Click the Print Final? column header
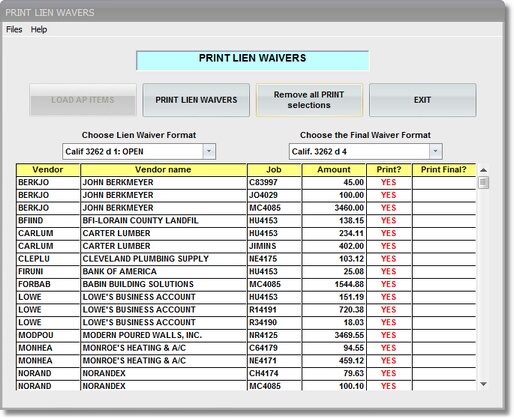514x419 pixels. pos(444,170)
